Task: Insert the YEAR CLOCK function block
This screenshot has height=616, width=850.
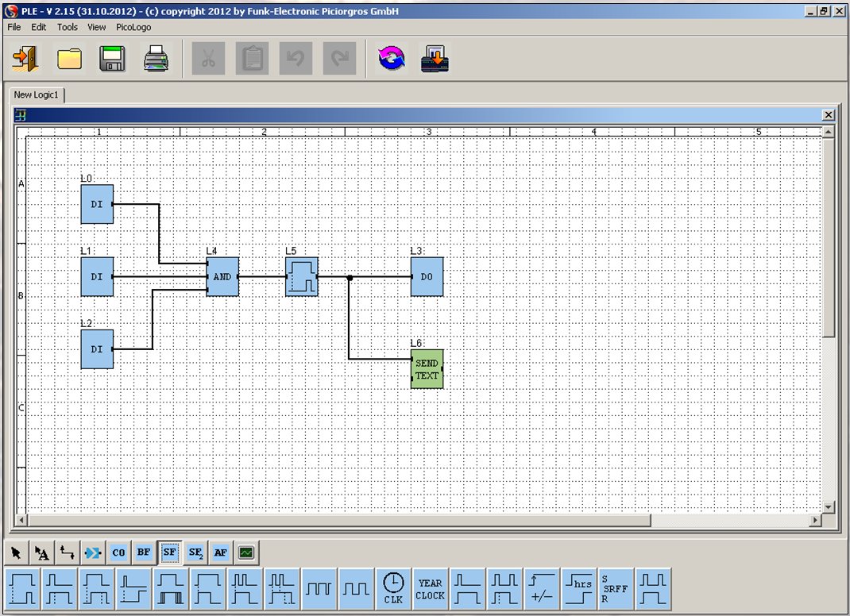Action: click(430, 589)
